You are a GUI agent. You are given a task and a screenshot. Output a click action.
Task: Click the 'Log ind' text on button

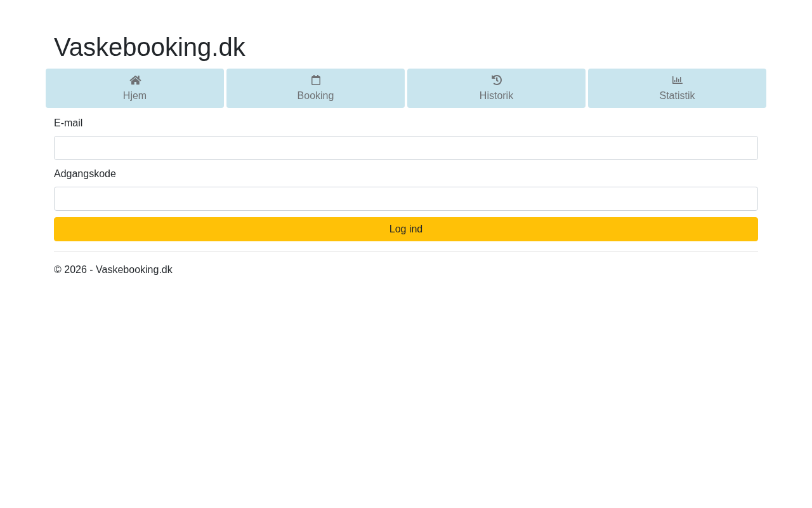406,229
